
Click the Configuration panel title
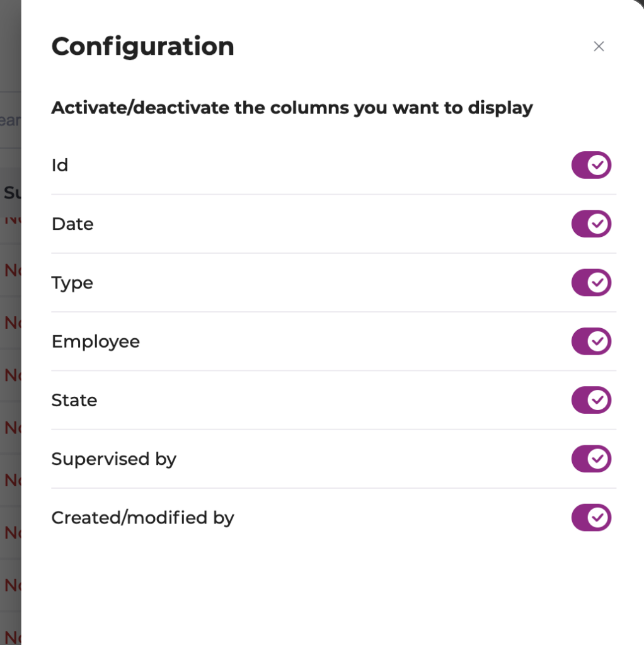tap(143, 47)
